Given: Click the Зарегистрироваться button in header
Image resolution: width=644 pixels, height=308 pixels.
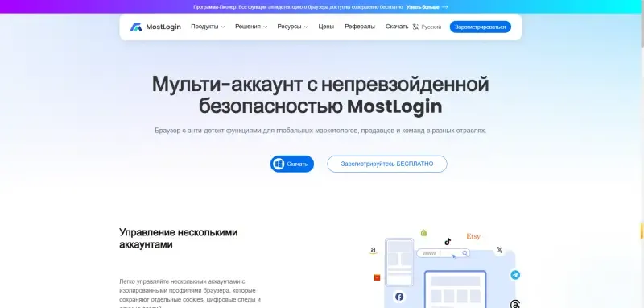Looking at the screenshot, I should pyautogui.click(x=480, y=27).
